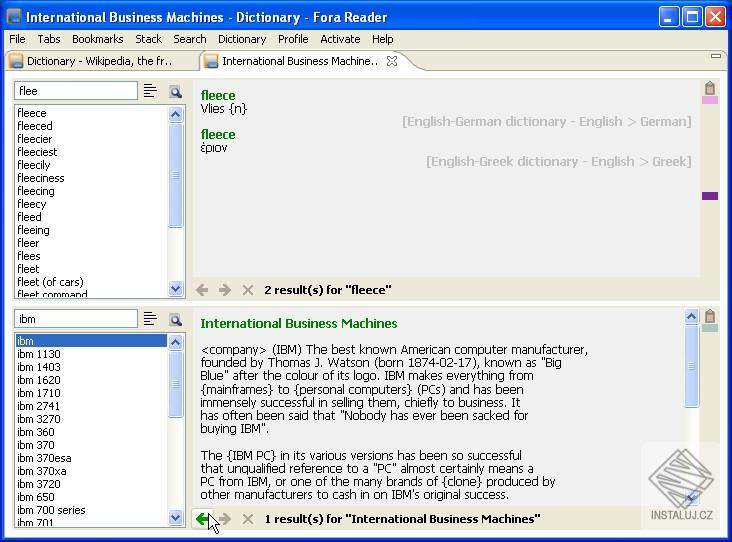Select 'fleecing' in the word list
The image size is (732, 542).
(x=36, y=191)
